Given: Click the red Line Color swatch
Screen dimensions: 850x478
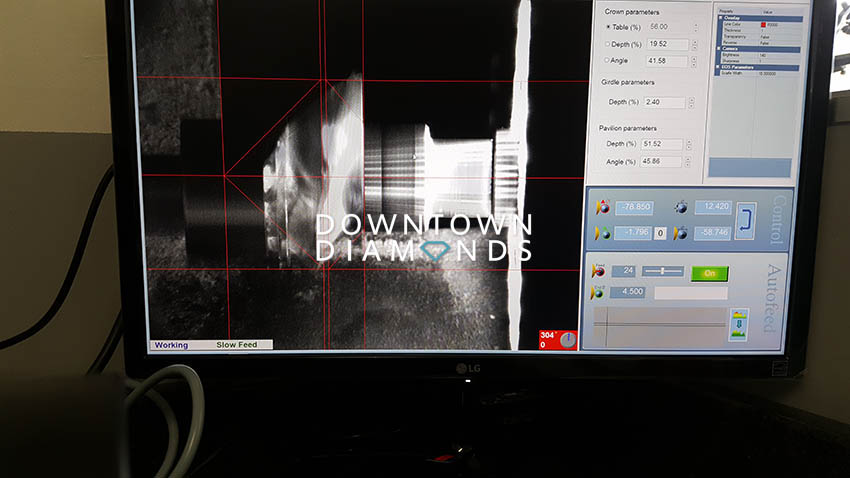Looking at the screenshot, I should pos(763,24).
